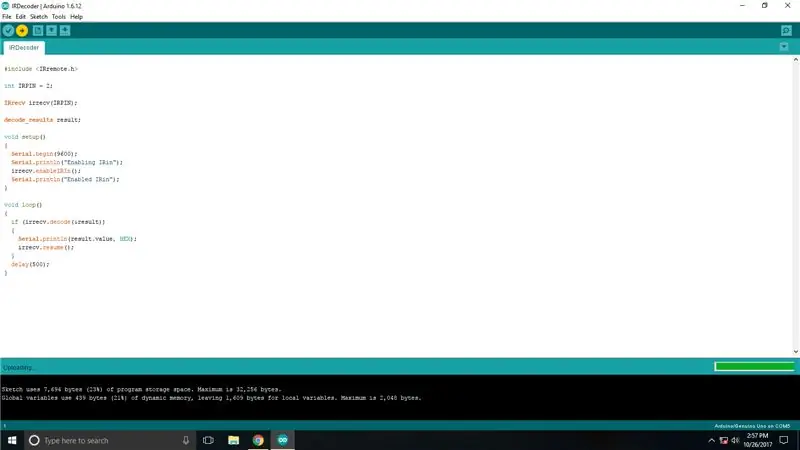Open the Windows Start menu

pos(12,440)
